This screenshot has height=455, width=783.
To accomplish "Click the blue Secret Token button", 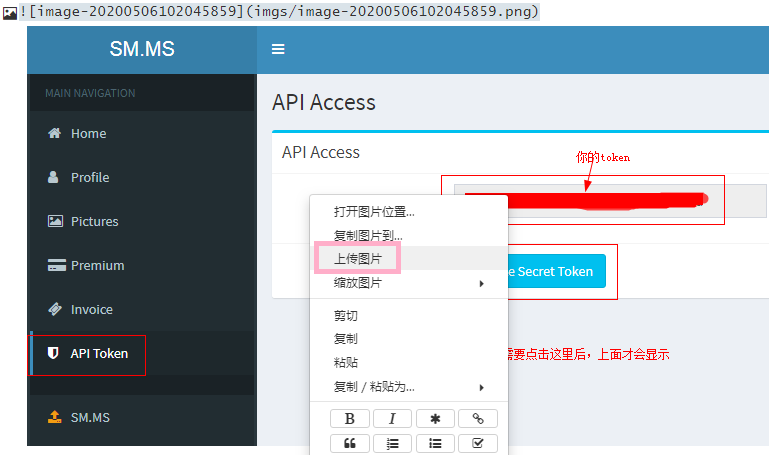I will click(556, 271).
